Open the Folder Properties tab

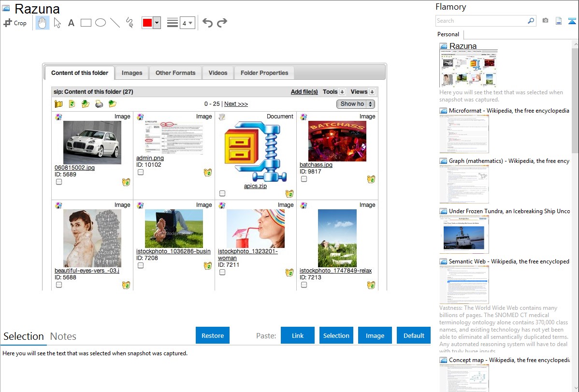coord(264,73)
